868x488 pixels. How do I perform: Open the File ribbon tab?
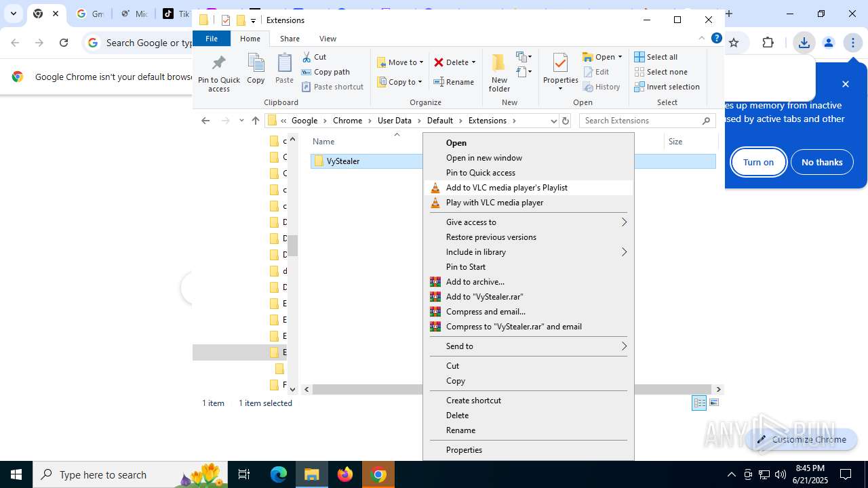pos(212,39)
